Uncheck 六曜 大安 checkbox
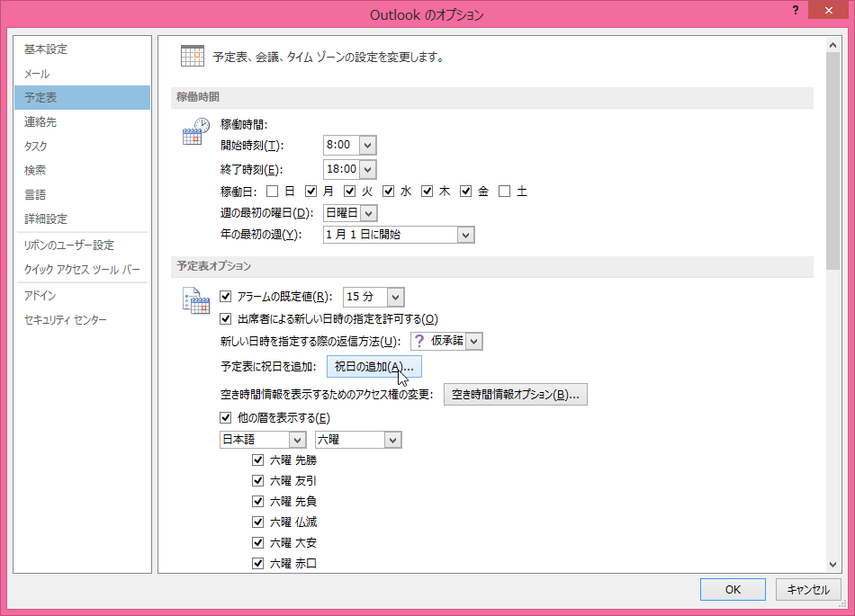 coord(258,542)
